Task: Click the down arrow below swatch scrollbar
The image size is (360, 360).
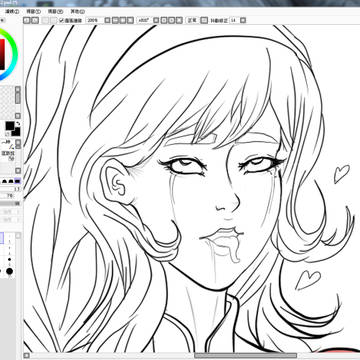Action: point(18,116)
